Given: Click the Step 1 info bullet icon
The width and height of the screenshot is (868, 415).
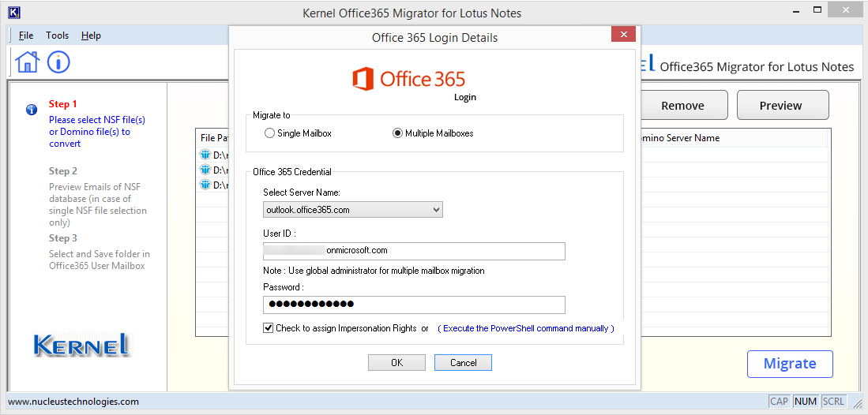Looking at the screenshot, I should tap(32, 110).
